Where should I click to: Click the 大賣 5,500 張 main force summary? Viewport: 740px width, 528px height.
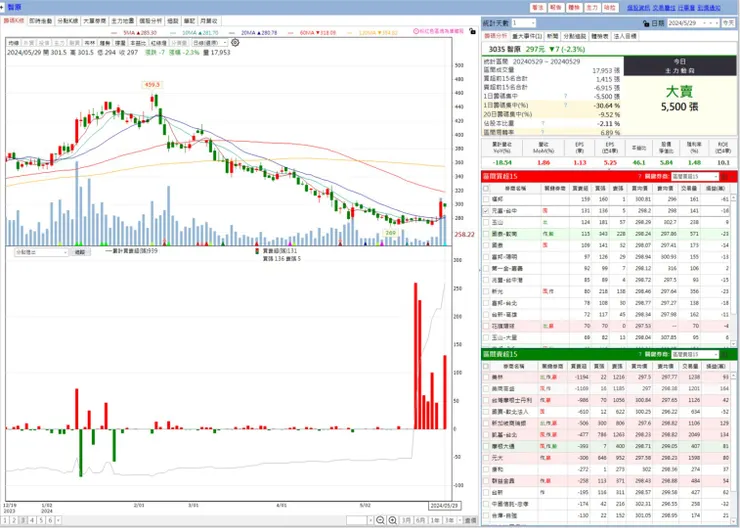pos(679,99)
